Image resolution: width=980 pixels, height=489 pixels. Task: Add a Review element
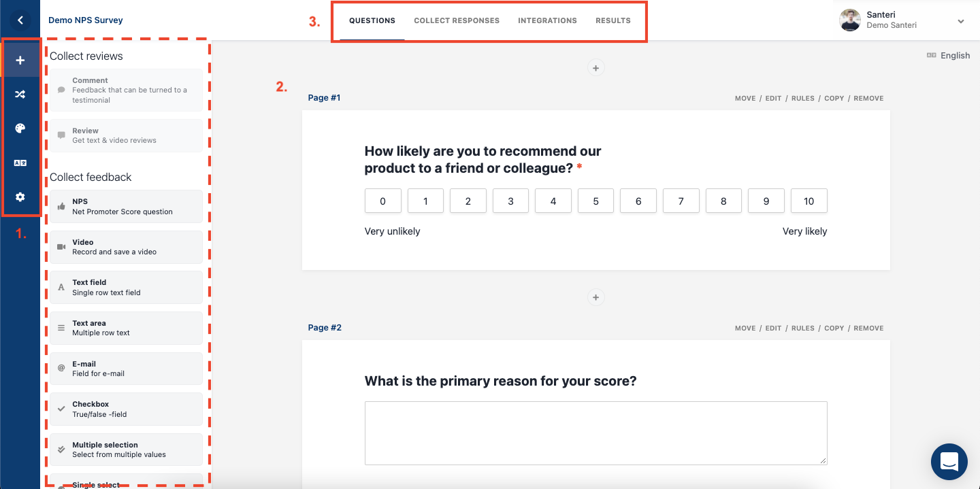coord(126,135)
